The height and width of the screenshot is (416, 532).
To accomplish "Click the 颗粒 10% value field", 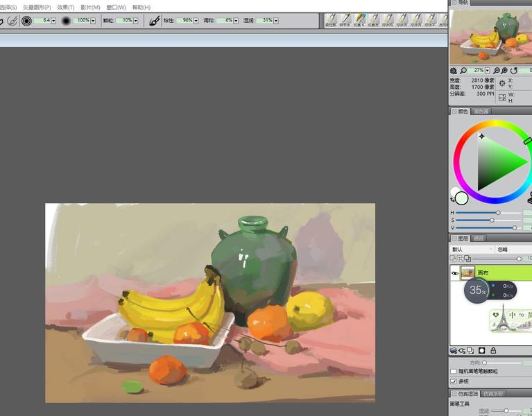I will coord(124,21).
